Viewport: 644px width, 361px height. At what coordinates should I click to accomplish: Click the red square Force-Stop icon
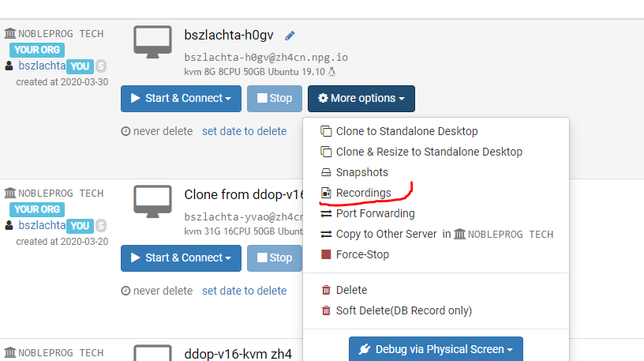pos(326,254)
